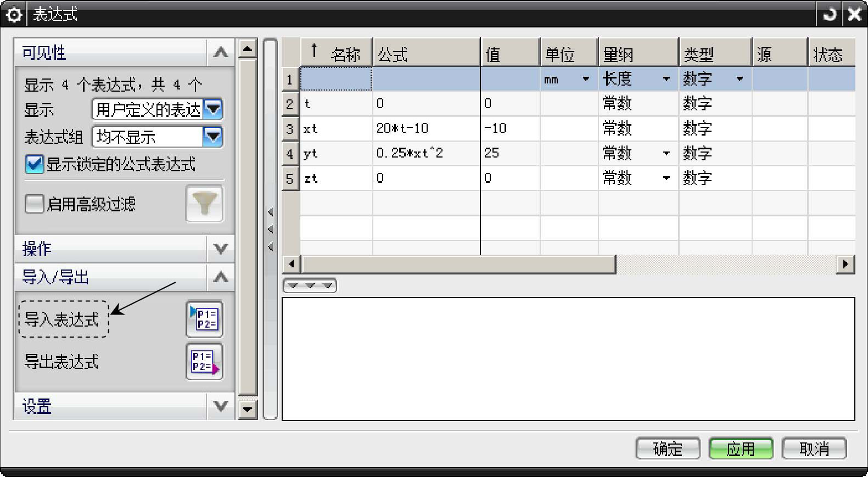Click the table scroll-right arrow

845,264
